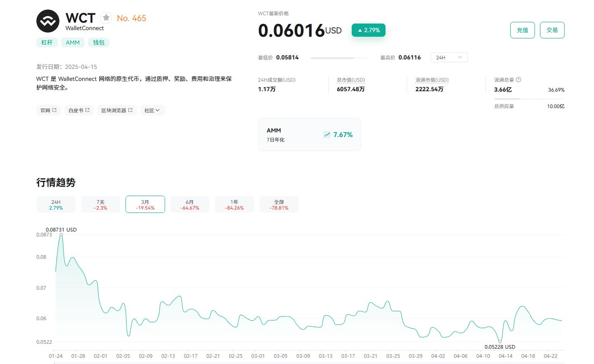594x364 pixels.
Task: Click the 流通市值(USD) label
Action: [x=432, y=80]
